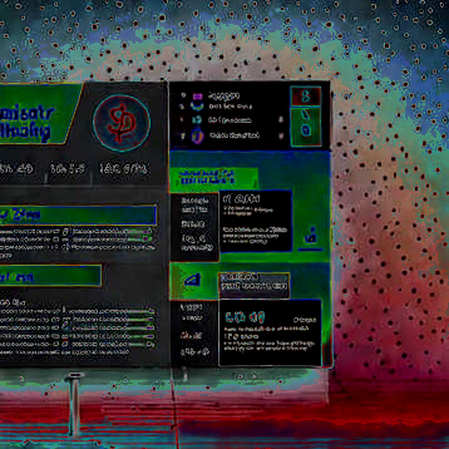Screen dimensions: 449x449
Task: Click the green title banner at top left
Action: click(37, 114)
